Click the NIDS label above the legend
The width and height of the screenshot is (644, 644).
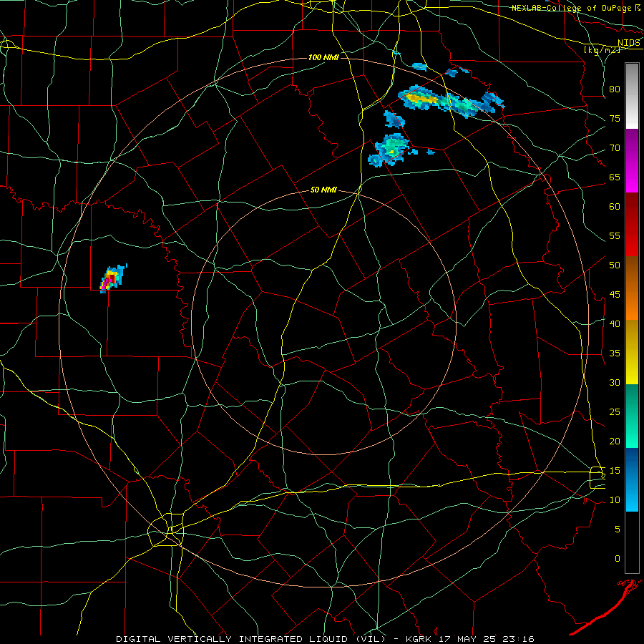pos(629,43)
